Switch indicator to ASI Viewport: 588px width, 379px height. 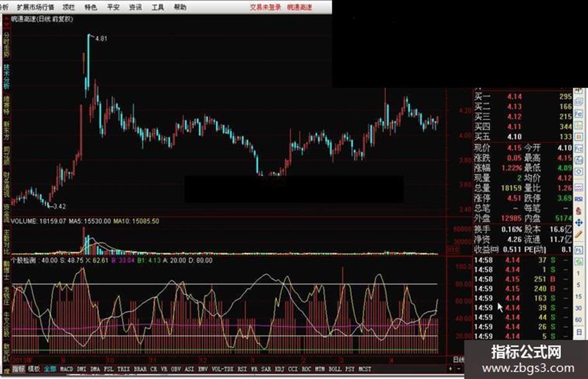pos(189,369)
